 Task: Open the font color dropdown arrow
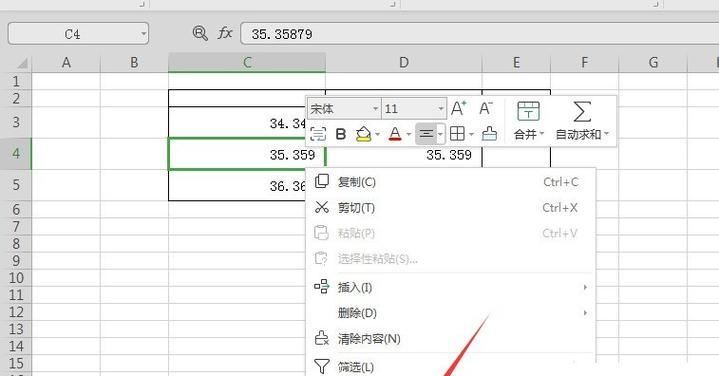[409, 134]
